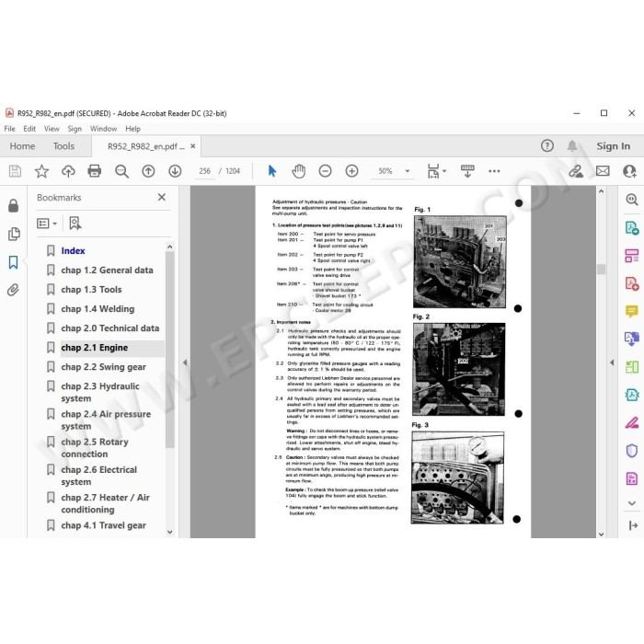
Task: Bookmark file with the star icon
Action: (x=41, y=171)
